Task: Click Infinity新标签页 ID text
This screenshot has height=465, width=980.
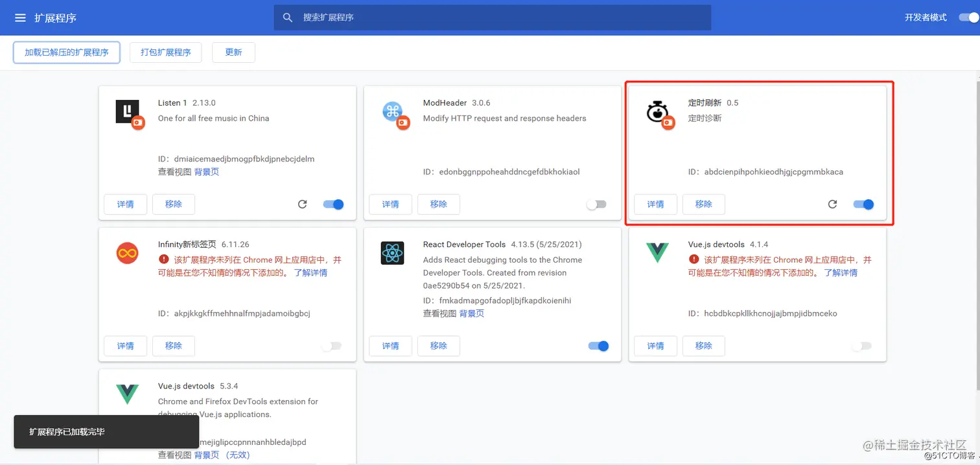Action: pos(234,313)
